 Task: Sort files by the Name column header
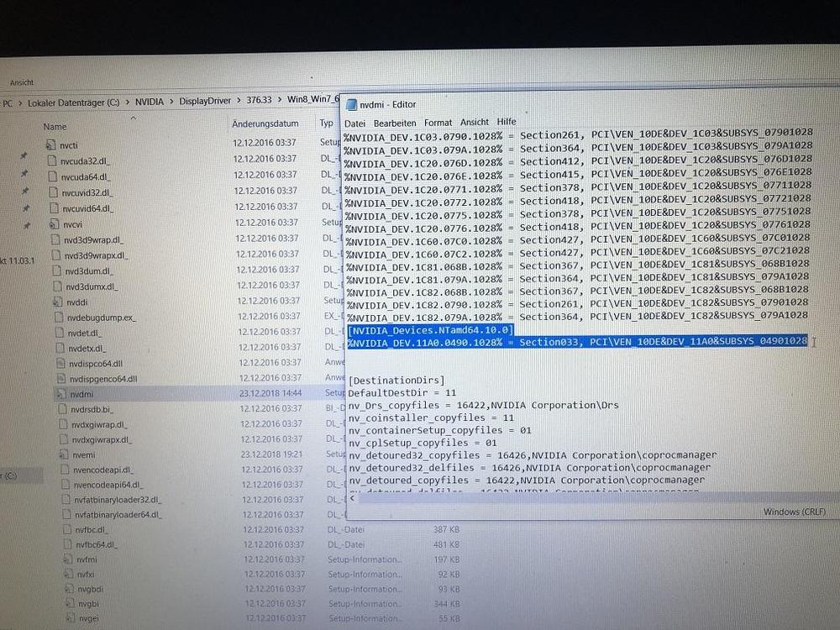point(55,126)
